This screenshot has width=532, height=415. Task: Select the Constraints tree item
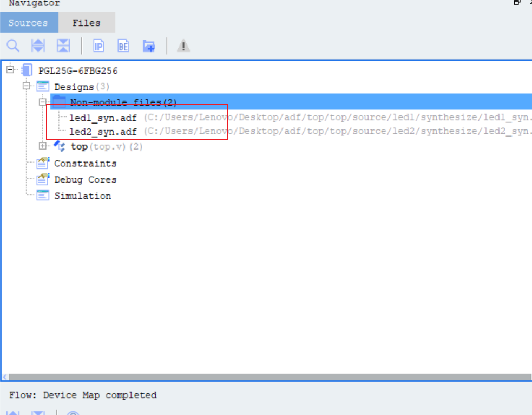coord(85,164)
